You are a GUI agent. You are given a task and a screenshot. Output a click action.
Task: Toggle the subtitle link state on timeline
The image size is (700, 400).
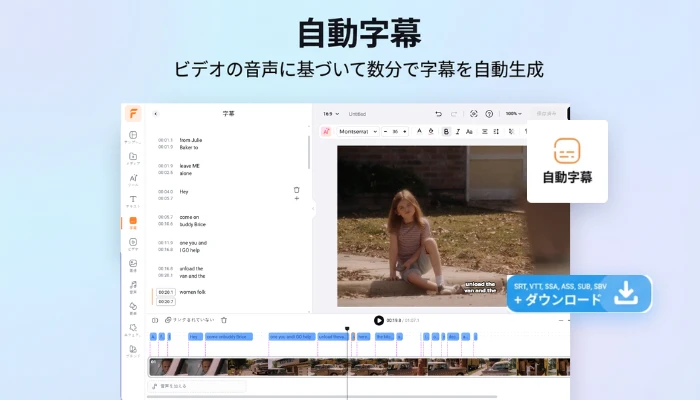coord(189,320)
